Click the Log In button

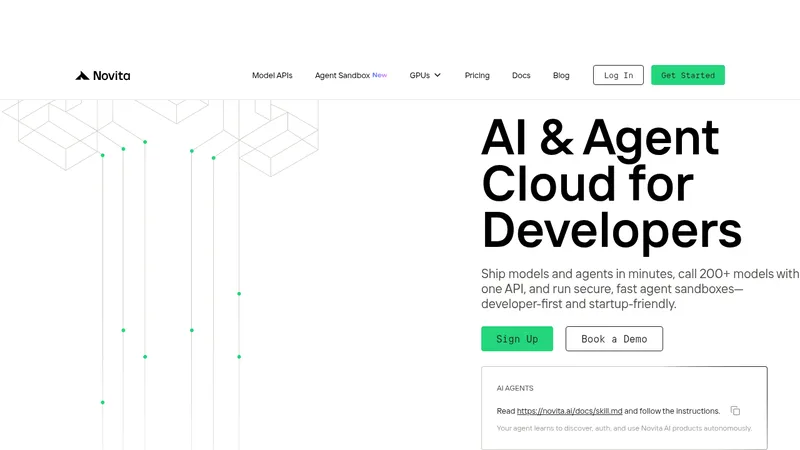point(618,75)
